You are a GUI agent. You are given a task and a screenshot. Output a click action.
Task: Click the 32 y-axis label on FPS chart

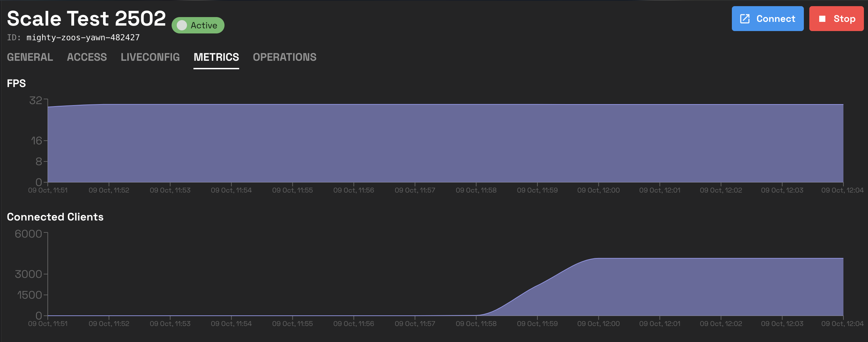click(36, 100)
